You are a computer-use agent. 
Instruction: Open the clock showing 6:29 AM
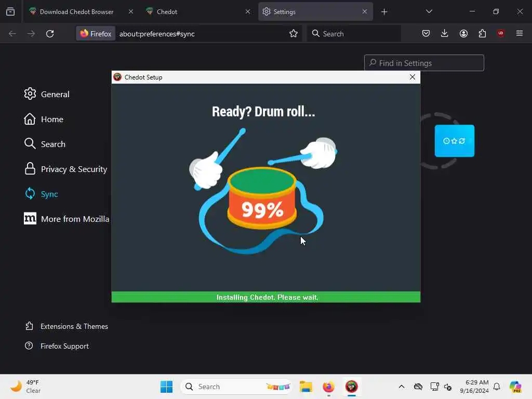pyautogui.click(x=474, y=387)
